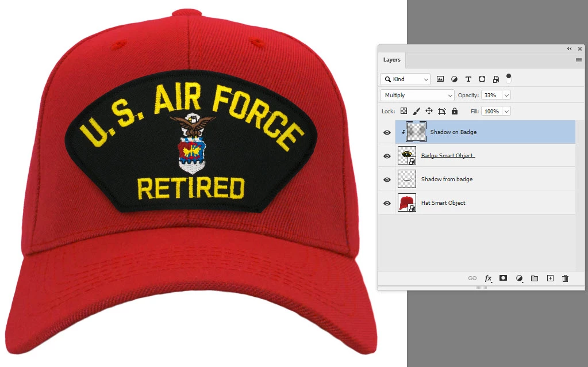Collapse Layers panel double-arrow
The height and width of the screenshot is (367, 588).
[x=569, y=49]
